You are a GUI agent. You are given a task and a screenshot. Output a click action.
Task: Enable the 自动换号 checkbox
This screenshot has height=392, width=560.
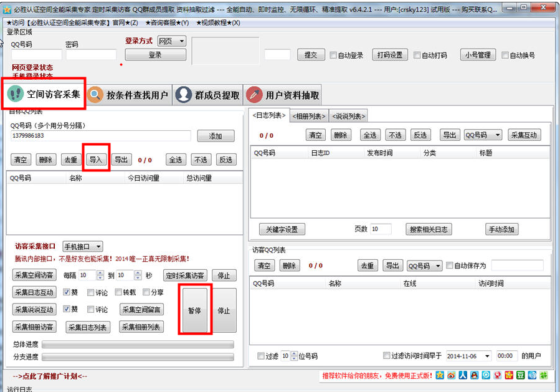click(x=505, y=55)
